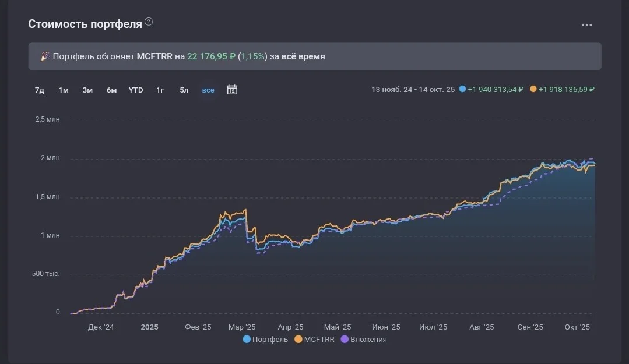Click the Июн '25 axis label
This screenshot has width=629, height=364.
(386, 327)
